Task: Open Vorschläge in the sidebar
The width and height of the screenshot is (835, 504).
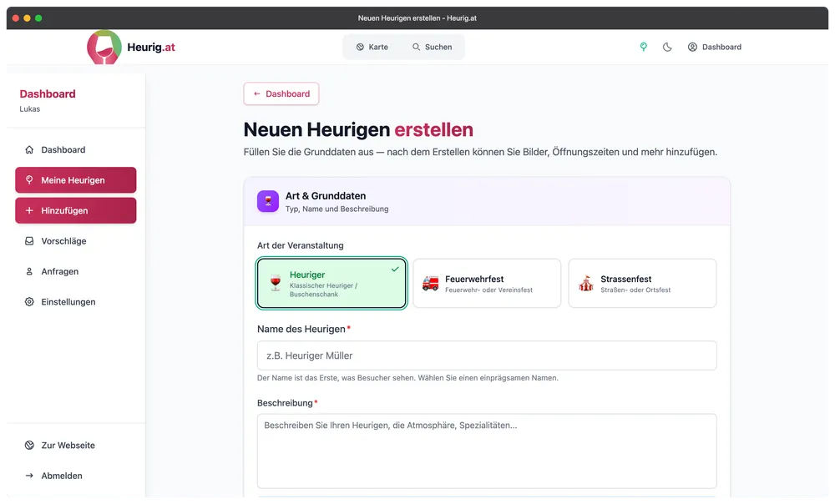Action: (x=76, y=241)
